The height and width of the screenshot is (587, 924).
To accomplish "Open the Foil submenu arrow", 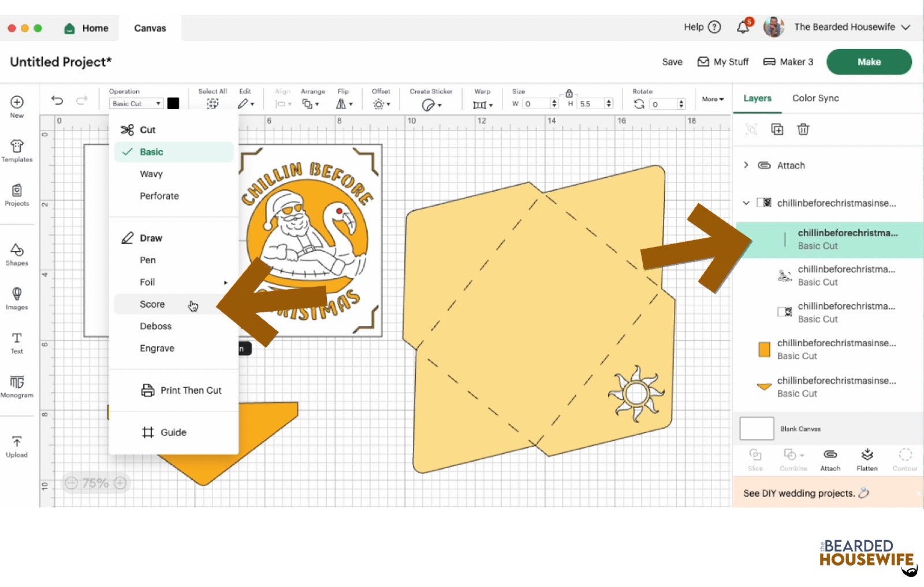I will (226, 282).
